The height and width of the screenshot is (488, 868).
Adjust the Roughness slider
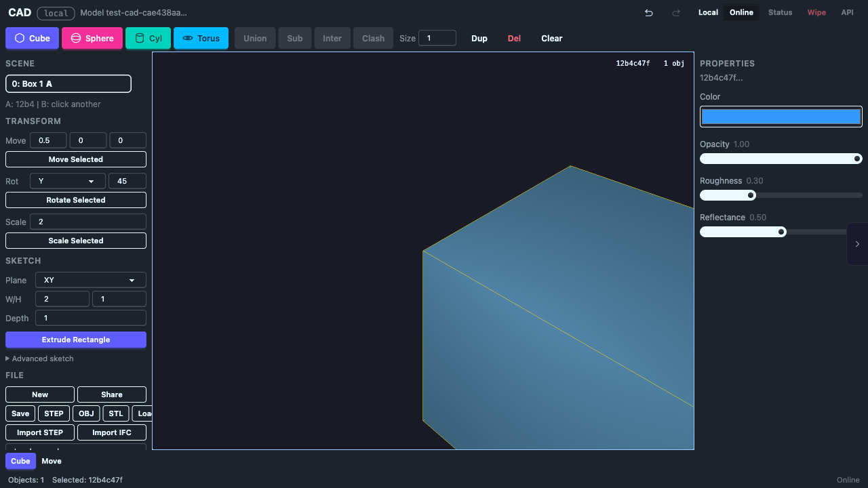[x=751, y=195]
